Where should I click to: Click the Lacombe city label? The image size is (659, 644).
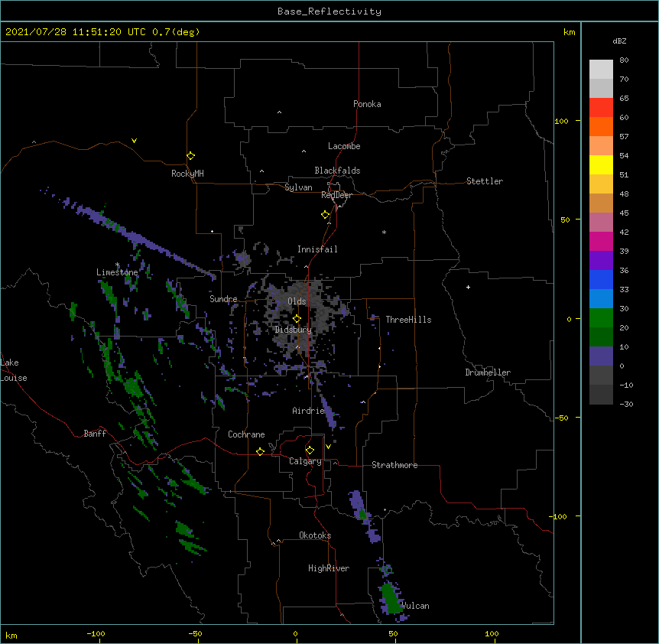tap(344, 146)
